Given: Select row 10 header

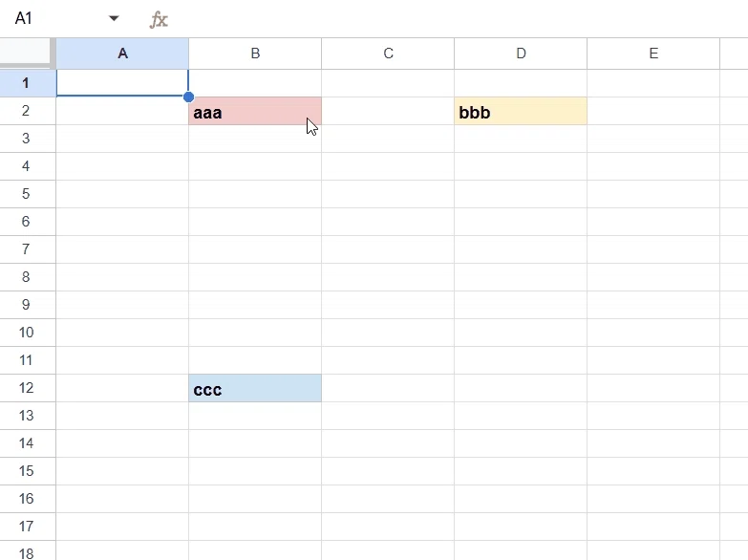Looking at the screenshot, I should (27, 333).
